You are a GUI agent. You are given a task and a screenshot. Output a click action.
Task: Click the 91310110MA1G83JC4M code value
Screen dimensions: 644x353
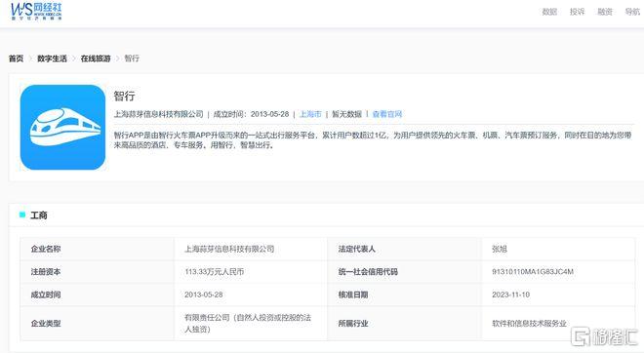pos(533,272)
